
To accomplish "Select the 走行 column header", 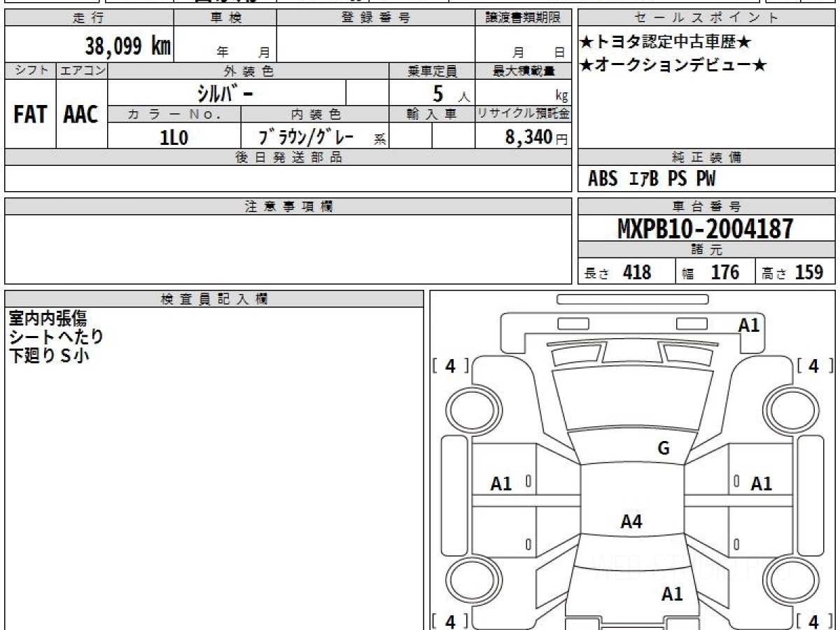I will coord(88,18).
